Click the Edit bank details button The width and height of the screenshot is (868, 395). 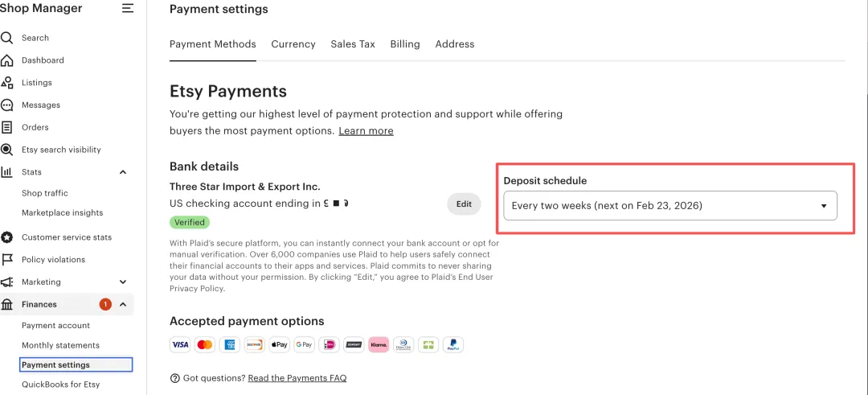point(464,204)
